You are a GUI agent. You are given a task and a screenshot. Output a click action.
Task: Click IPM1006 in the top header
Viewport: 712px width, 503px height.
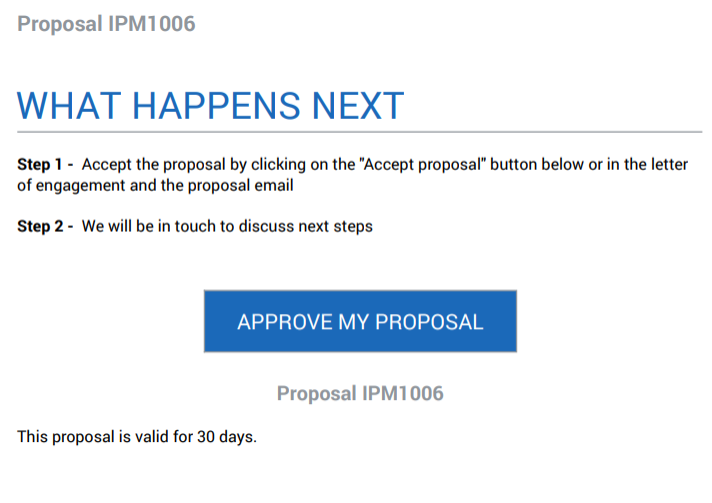pos(150,24)
